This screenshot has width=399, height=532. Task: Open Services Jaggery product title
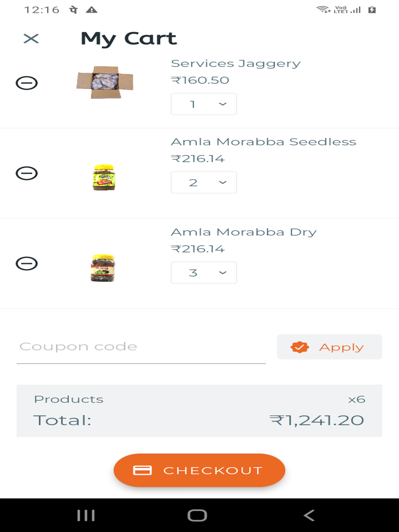(236, 64)
